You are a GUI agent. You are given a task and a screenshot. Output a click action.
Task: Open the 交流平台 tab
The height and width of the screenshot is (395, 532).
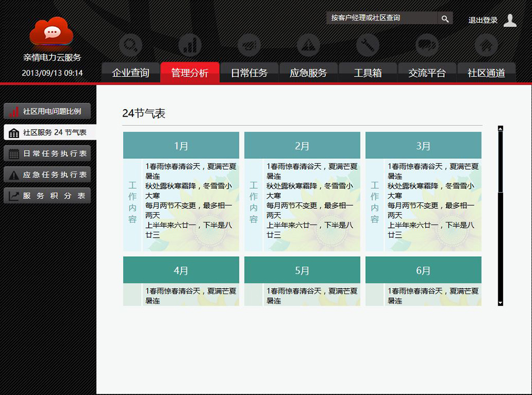click(427, 73)
